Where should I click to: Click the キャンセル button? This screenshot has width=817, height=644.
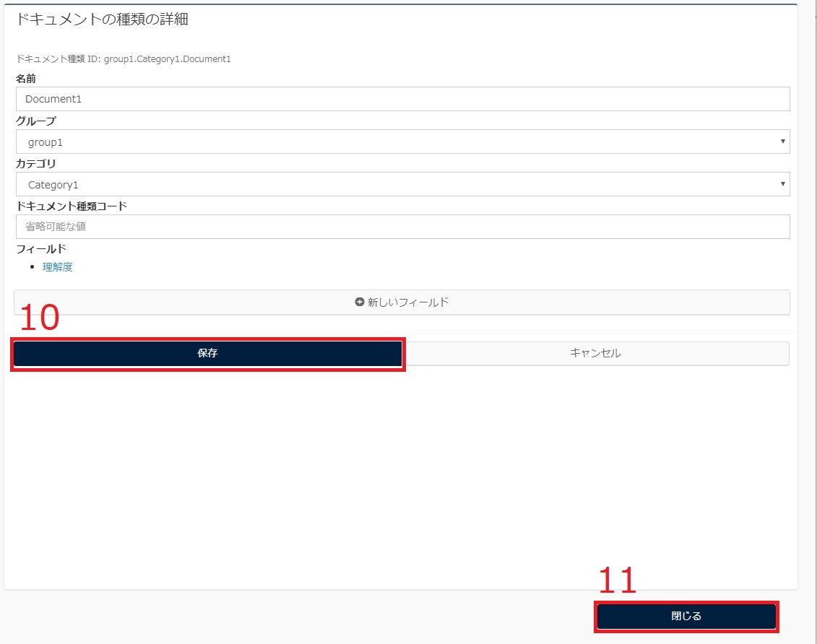(x=595, y=354)
